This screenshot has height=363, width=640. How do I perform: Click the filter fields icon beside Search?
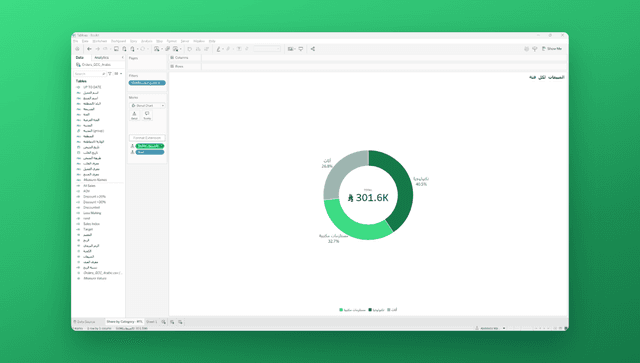(x=110, y=73)
